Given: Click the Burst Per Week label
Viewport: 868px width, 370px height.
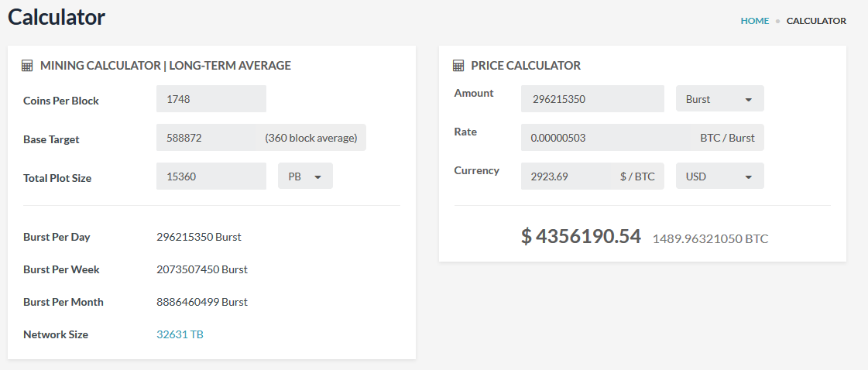Looking at the screenshot, I should (61, 269).
